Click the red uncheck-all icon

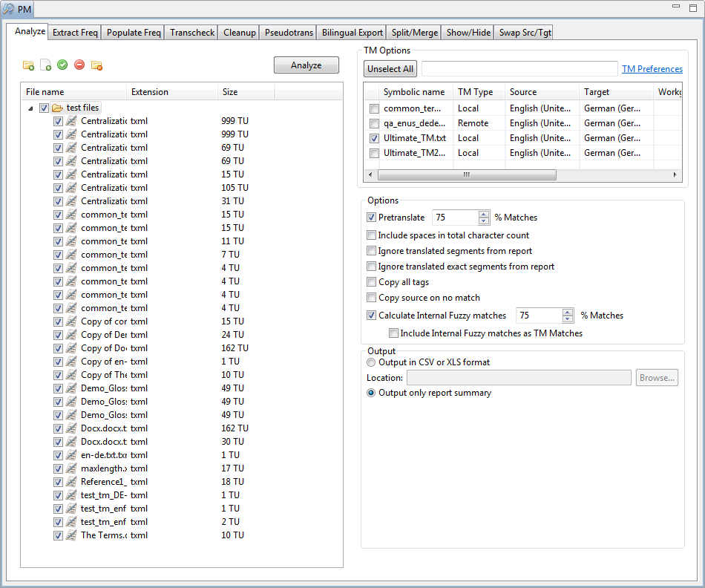[x=79, y=65]
